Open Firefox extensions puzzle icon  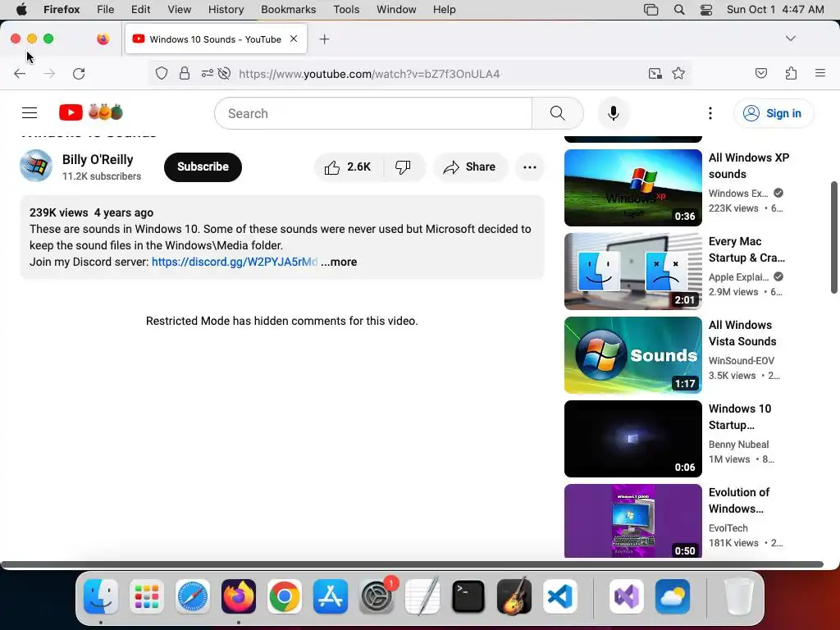coord(792,73)
